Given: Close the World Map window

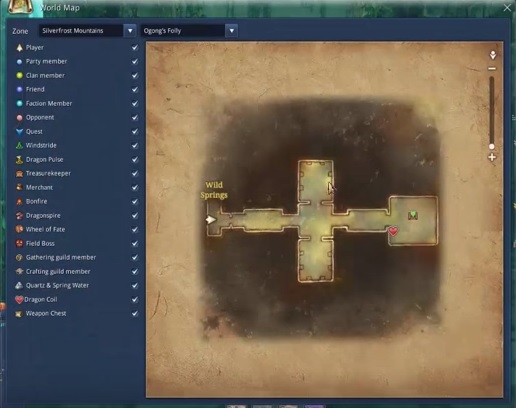Looking at the screenshot, I should [507, 8].
